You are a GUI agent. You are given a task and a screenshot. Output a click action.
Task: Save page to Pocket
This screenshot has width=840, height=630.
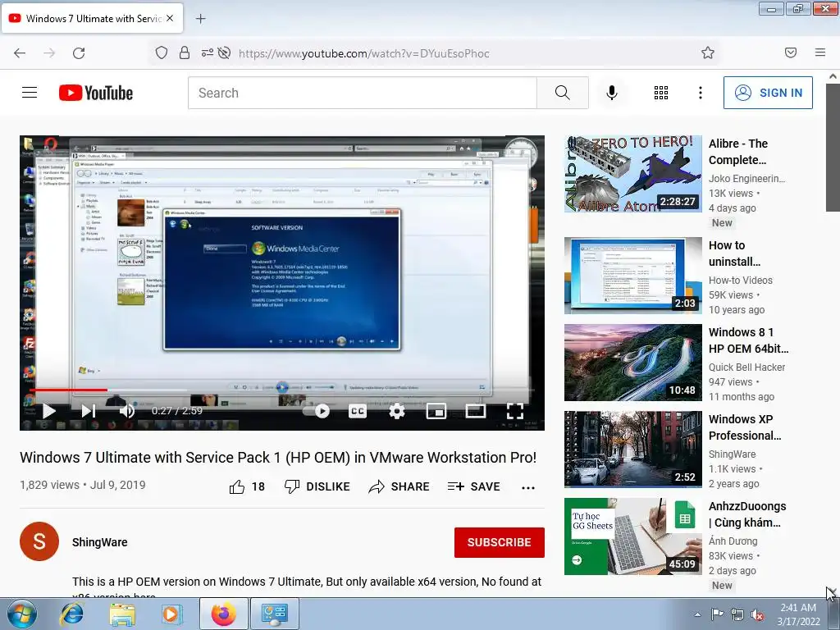791,52
